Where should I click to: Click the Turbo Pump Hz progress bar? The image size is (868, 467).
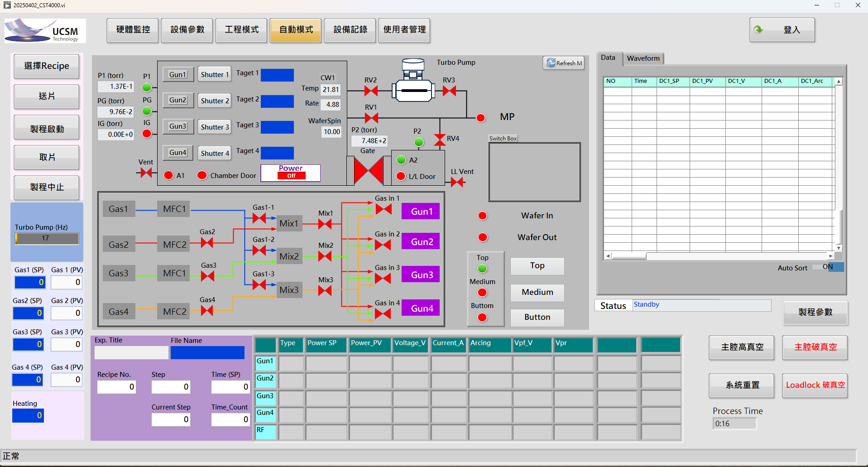coord(47,238)
